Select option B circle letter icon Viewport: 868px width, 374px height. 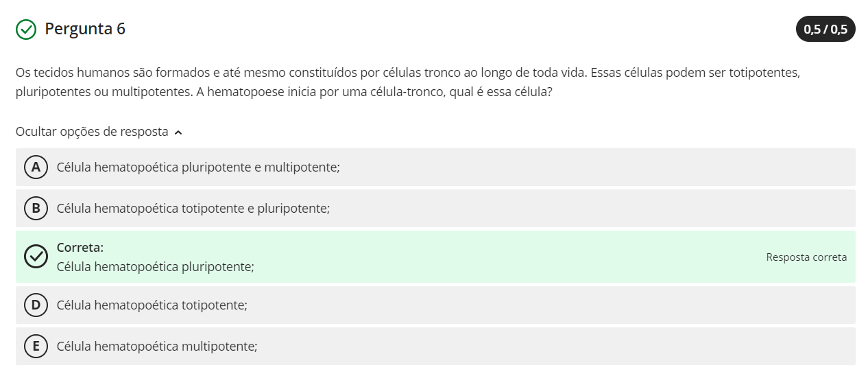pos(36,208)
